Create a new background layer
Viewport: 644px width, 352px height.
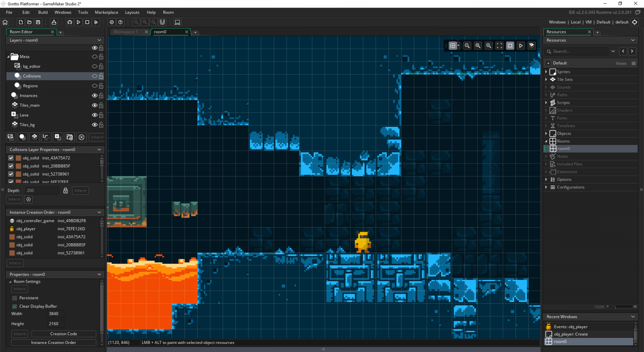[x=11, y=137]
